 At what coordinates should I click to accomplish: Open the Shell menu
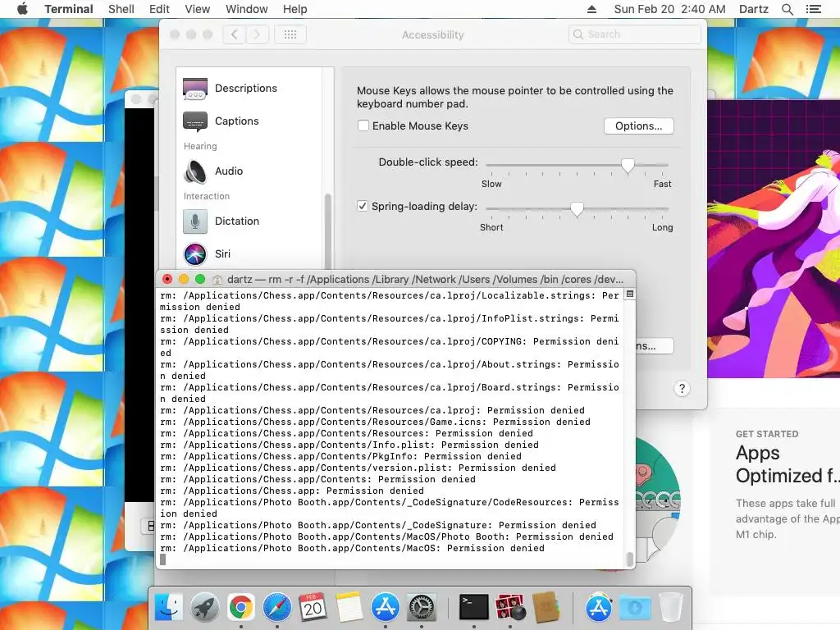click(121, 9)
